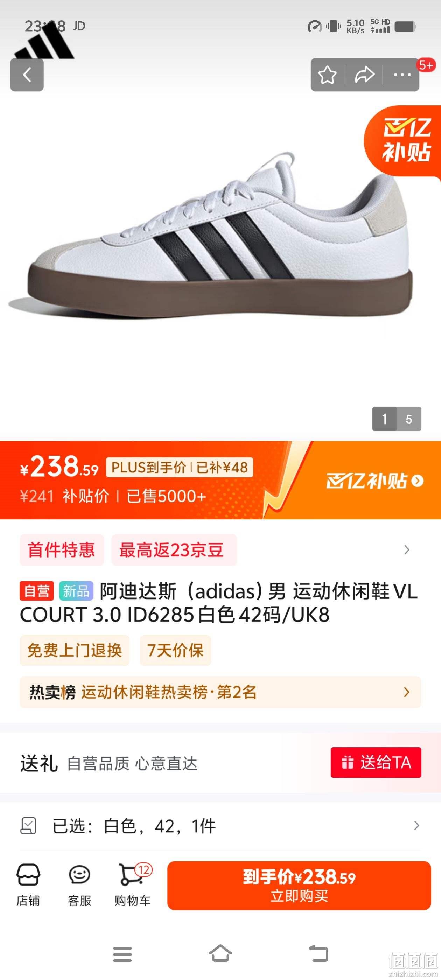Tap the 最高返23京豆 promotion tag
441x980 pixels.
tap(174, 550)
